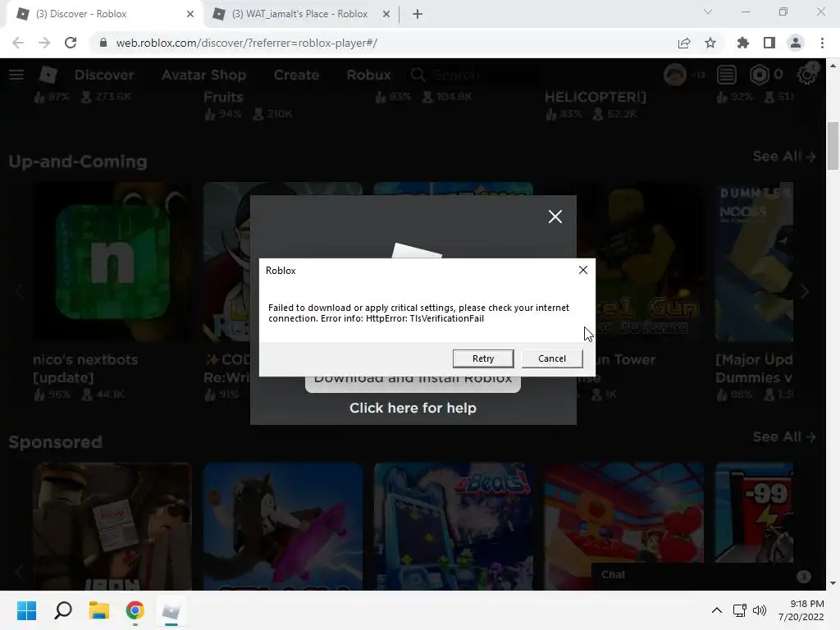Open network status tray icon

(740, 610)
